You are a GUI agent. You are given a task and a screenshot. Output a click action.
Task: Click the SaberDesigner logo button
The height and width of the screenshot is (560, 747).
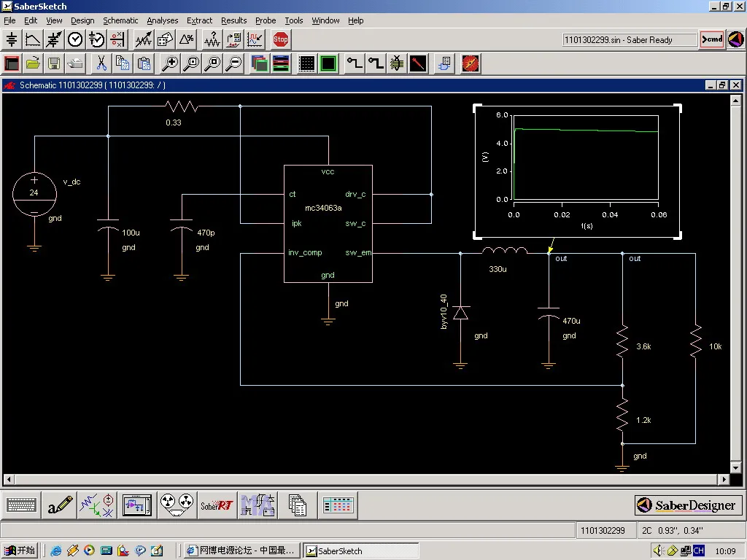[689, 505]
